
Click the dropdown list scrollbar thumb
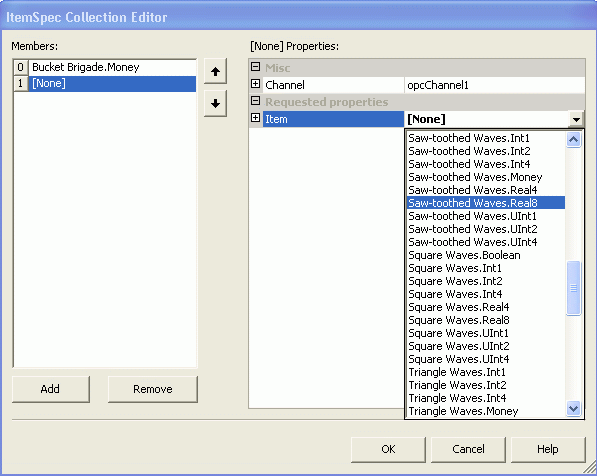pyautogui.click(x=573, y=288)
